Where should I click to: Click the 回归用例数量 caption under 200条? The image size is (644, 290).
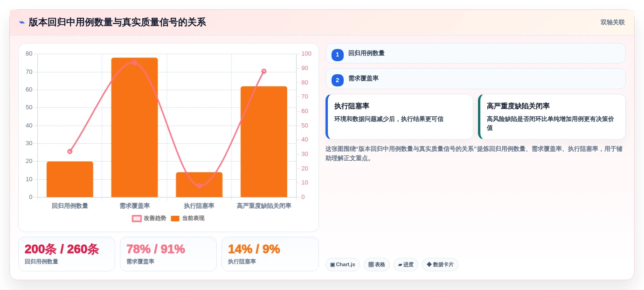point(42,262)
